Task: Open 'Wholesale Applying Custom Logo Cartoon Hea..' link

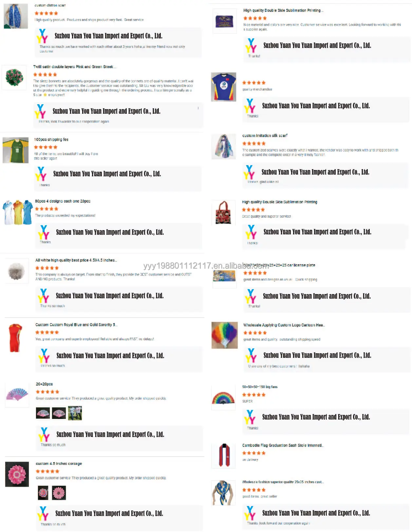Action: (284, 325)
